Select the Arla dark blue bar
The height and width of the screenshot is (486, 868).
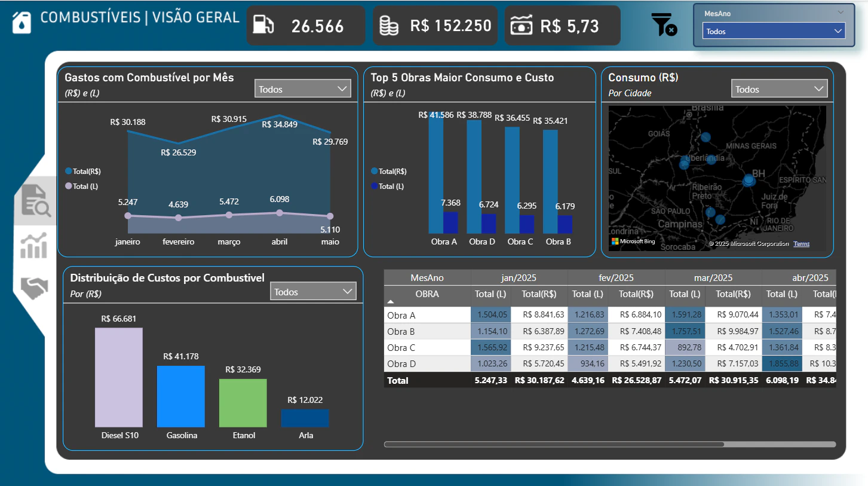coord(305,418)
